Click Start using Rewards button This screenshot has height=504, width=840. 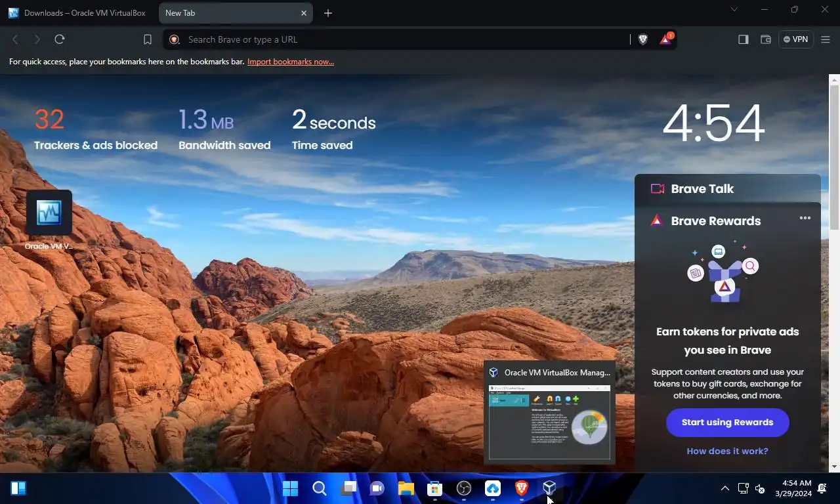[x=727, y=423]
